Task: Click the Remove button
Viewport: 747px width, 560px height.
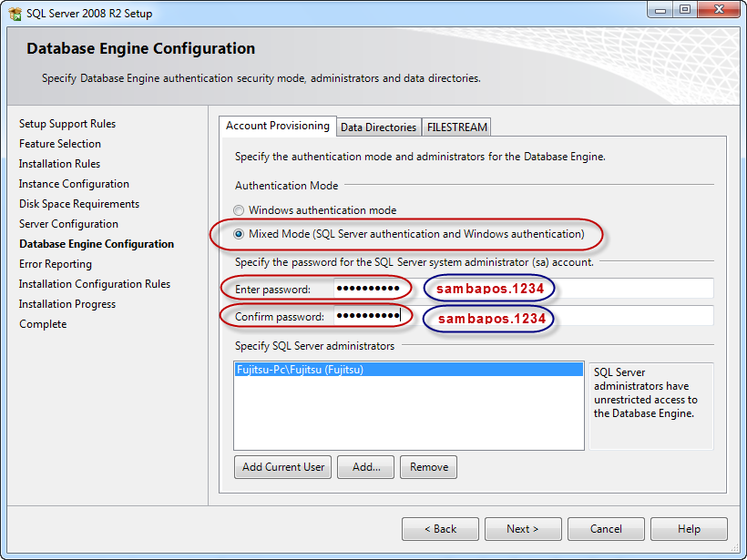Action: click(429, 466)
